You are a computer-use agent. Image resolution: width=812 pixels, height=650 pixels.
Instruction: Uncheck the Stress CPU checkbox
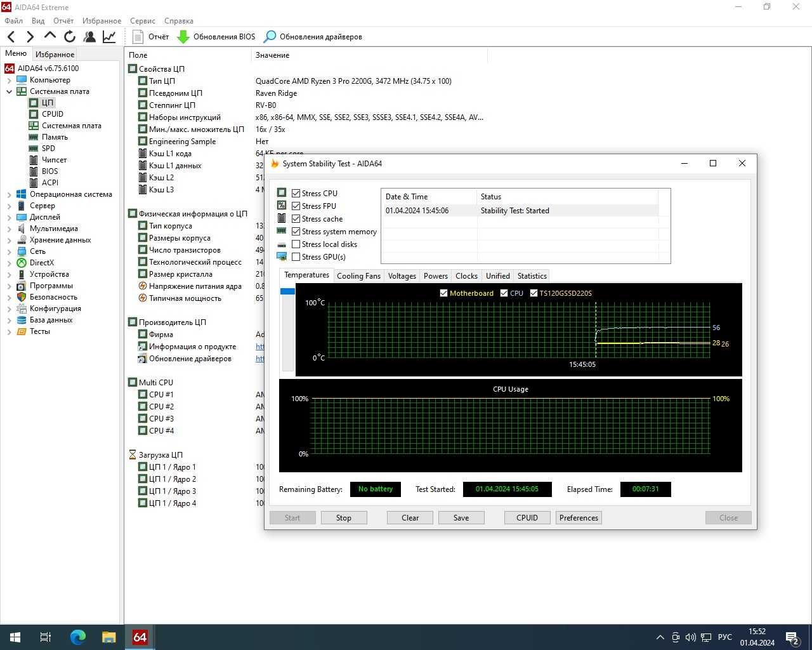coord(296,194)
